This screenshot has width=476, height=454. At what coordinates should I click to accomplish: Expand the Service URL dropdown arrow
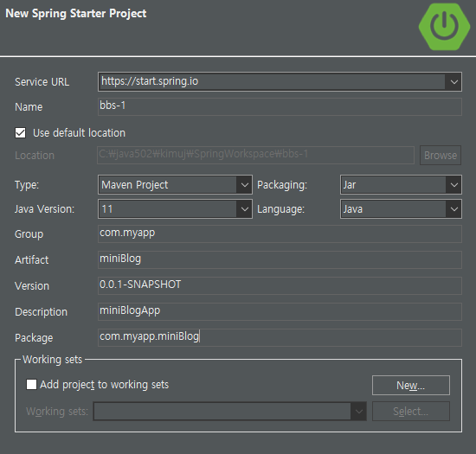[x=453, y=81]
